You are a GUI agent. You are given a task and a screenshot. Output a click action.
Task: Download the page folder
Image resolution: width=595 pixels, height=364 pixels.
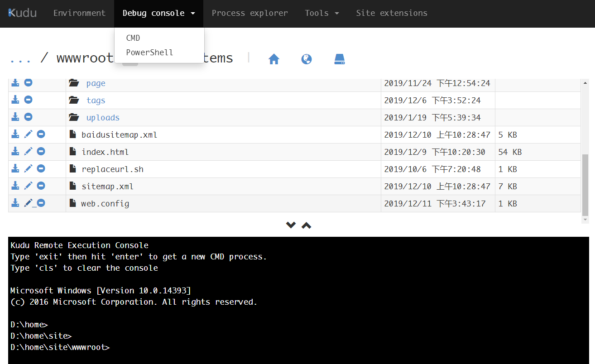[15, 83]
